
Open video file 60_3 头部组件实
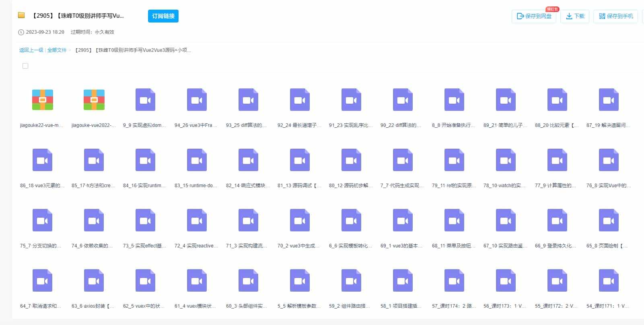249,280
